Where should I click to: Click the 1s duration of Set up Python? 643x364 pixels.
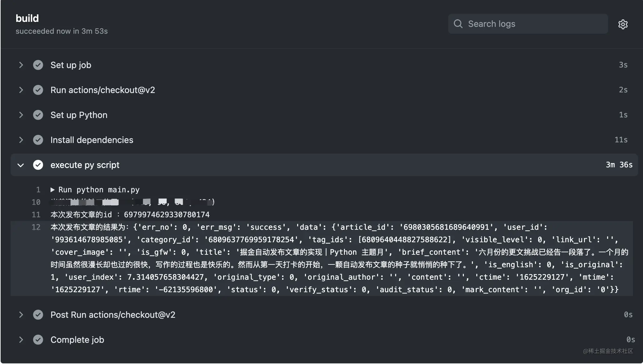coord(623,115)
